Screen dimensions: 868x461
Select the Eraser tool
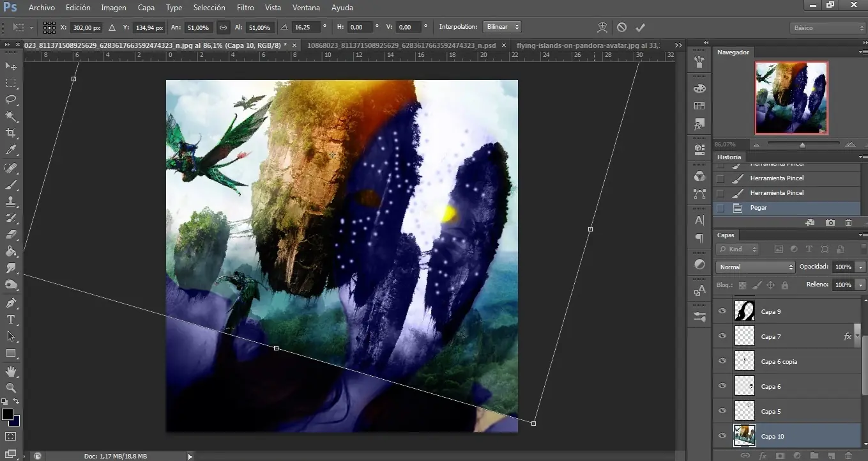coord(11,235)
